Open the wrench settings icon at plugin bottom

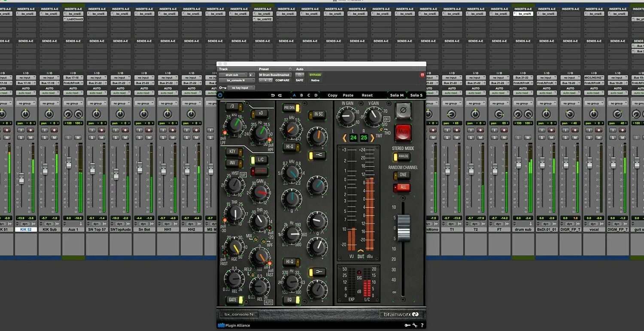click(415, 325)
